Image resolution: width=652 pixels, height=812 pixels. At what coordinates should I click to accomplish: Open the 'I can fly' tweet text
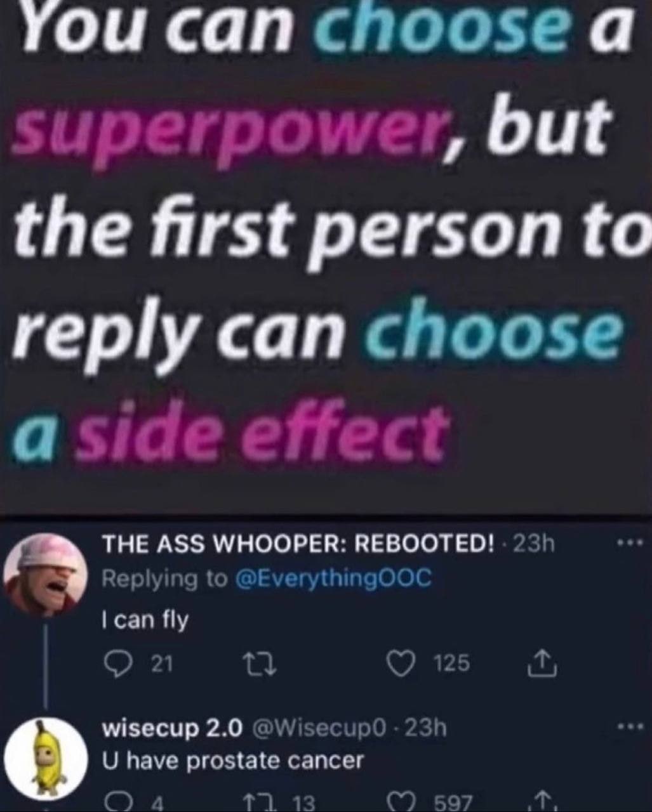click(x=145, y=620)
